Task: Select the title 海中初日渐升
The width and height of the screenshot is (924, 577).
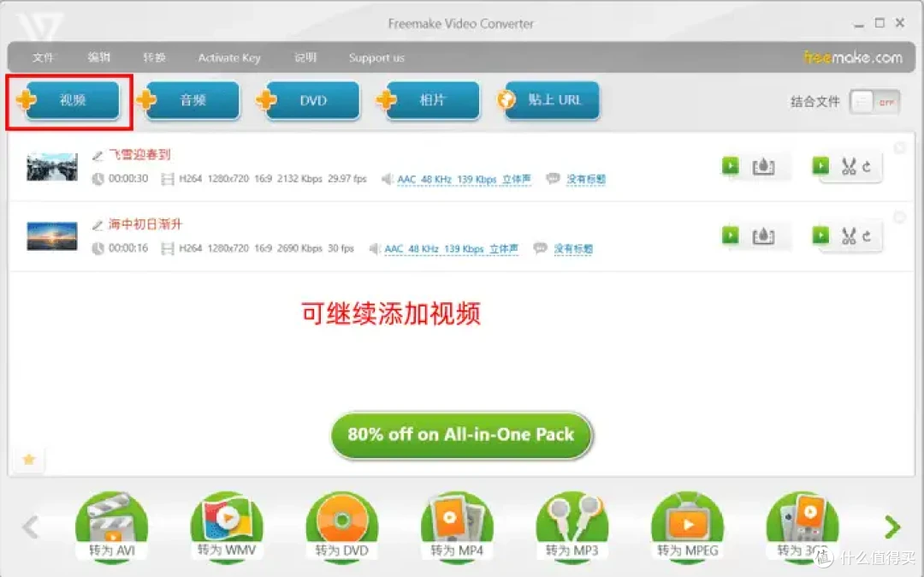Action: tap(145, 224)
